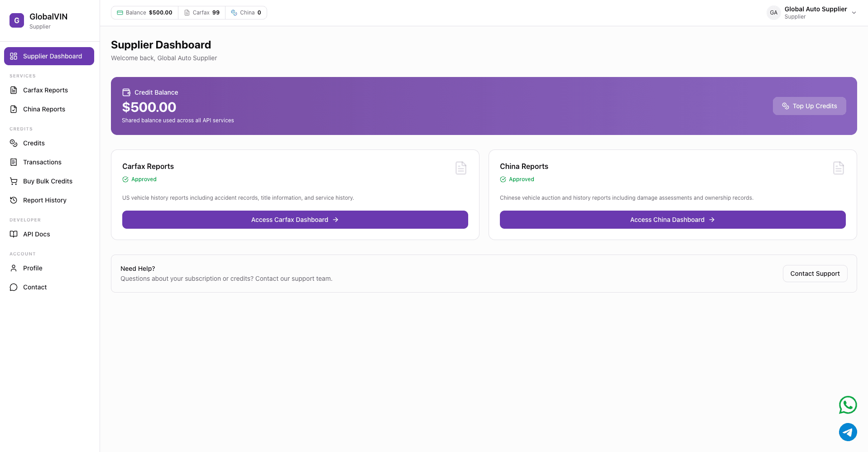Viewport: 868px width, 452px height.
Task: Open China Reports via its sidebar icon
Action: pos(13,109)
